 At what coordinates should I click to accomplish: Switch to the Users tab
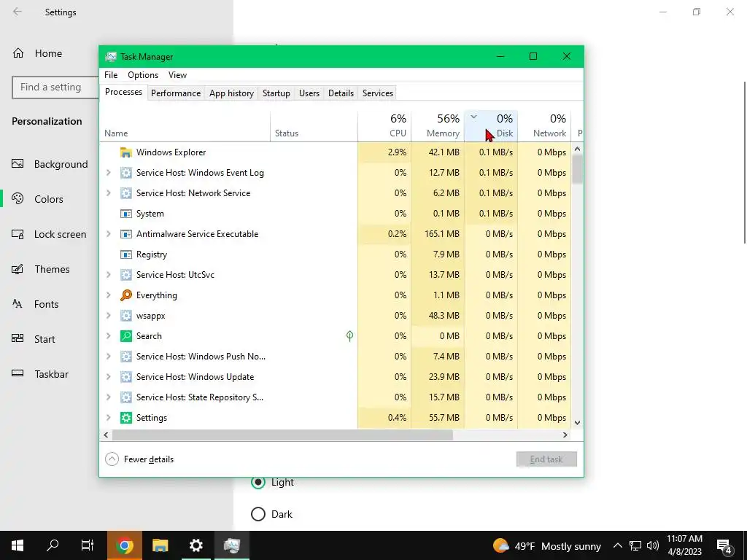pyautogui.click(x=309, y=93)
